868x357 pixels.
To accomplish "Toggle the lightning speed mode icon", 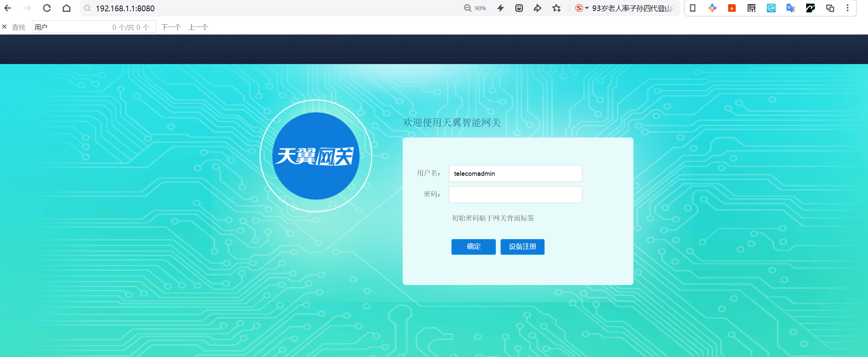I will click(x=501, y=8).
